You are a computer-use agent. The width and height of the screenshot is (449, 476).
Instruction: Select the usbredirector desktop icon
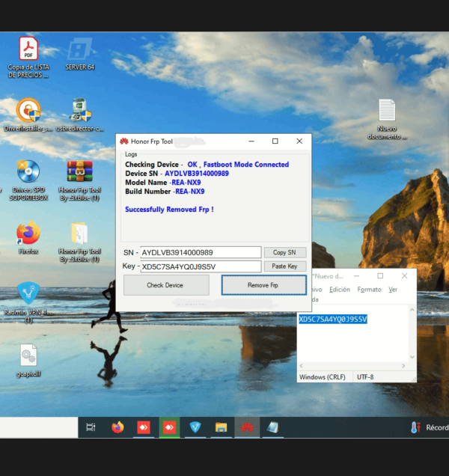click(x=80, y=115)
